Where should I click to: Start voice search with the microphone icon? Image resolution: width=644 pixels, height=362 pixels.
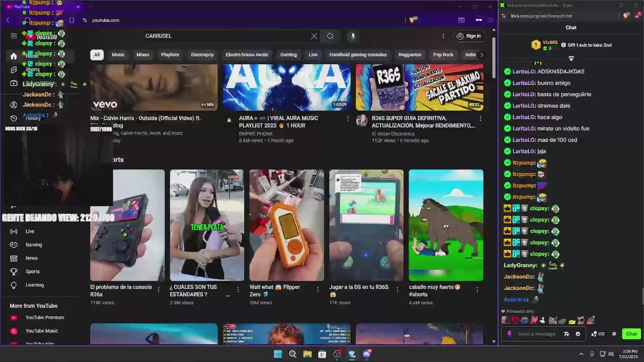353,36
